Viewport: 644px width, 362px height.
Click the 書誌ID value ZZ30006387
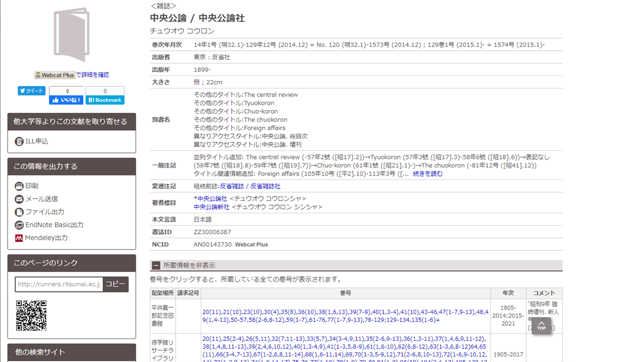[x=212, y=232]
